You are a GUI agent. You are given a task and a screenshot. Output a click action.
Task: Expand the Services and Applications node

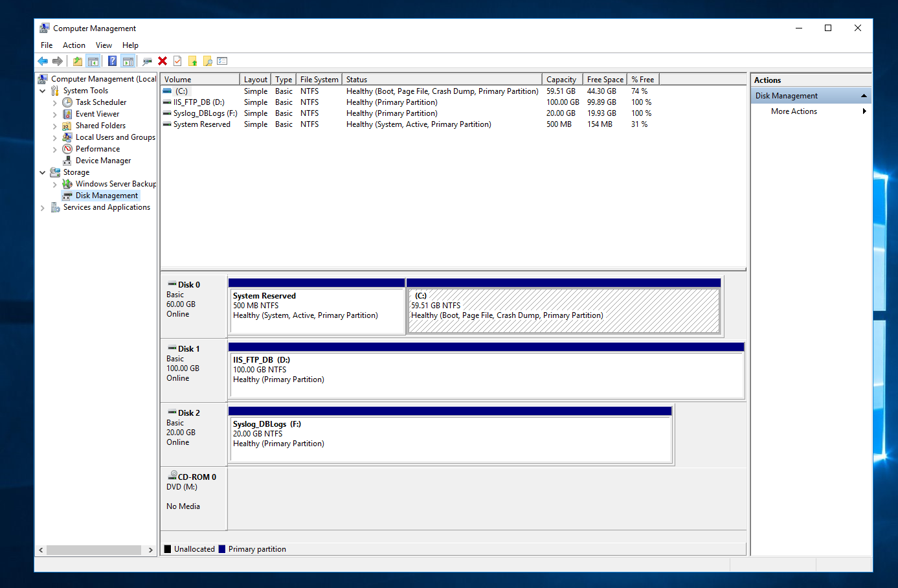43,207
